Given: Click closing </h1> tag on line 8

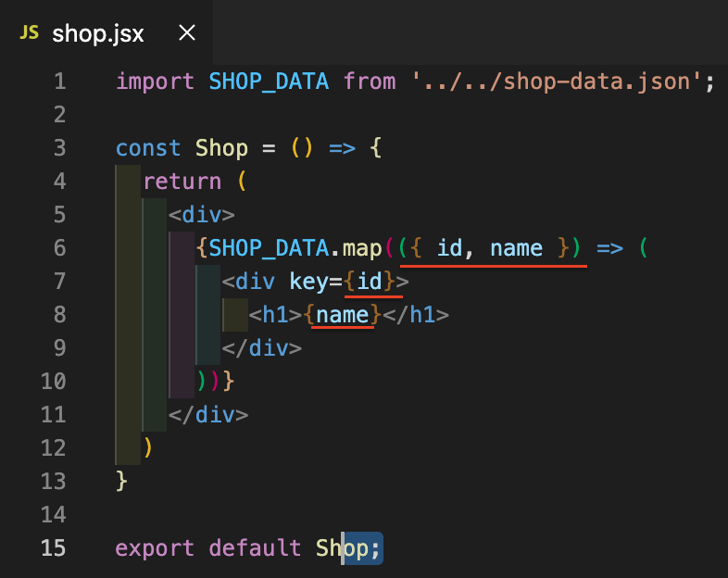Looking at the screenshot, I should pos(416,315).
